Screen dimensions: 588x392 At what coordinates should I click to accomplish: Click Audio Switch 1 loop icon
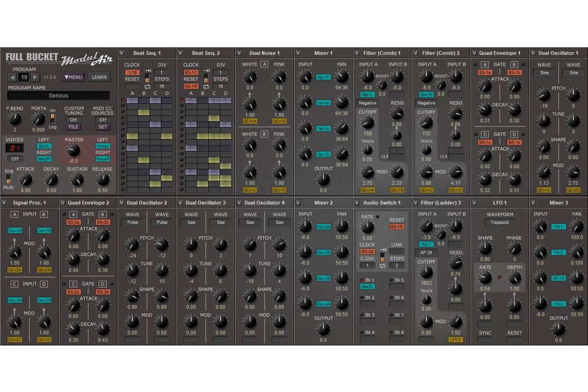point(382,266)
